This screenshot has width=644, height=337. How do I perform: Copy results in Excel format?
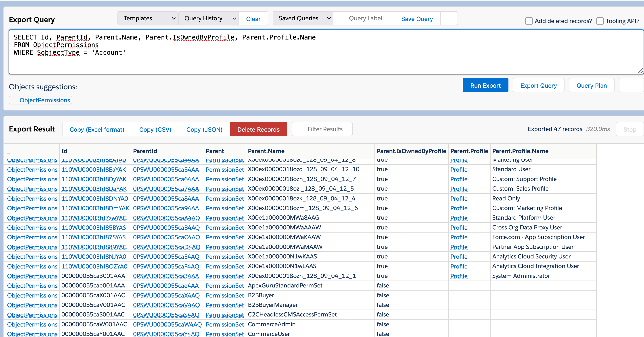tap(97, 129)
